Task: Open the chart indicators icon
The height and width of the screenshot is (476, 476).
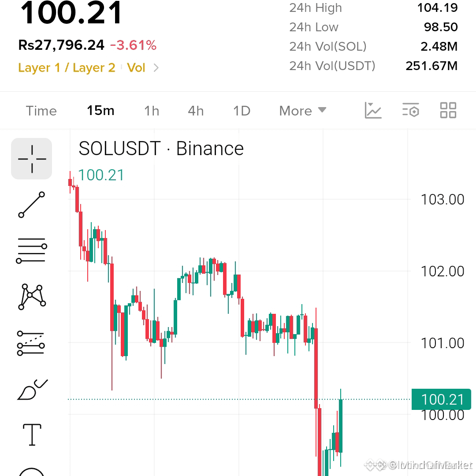Action: (x=373, y=110)
